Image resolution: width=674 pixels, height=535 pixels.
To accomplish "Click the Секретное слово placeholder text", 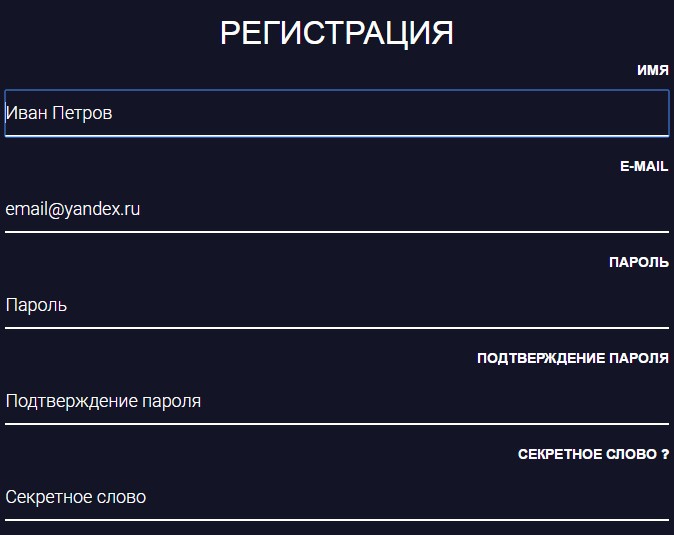I will tap(76, 497).
